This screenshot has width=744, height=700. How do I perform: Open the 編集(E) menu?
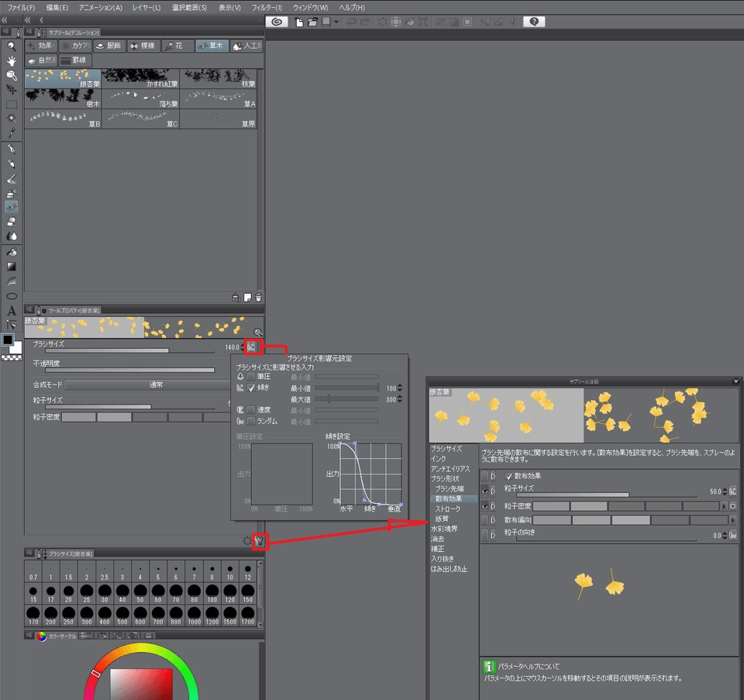point(57,8)
